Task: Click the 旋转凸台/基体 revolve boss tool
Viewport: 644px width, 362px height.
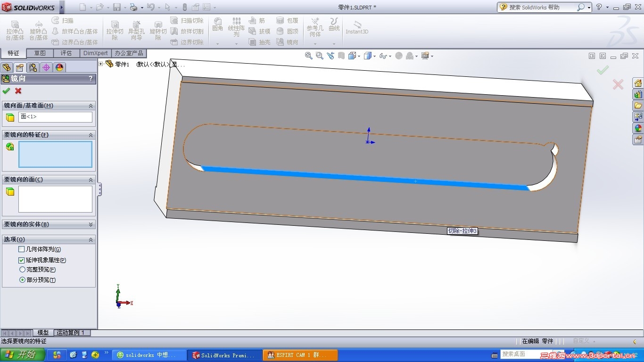Action: pyautogui.click(x=39, y=31)
